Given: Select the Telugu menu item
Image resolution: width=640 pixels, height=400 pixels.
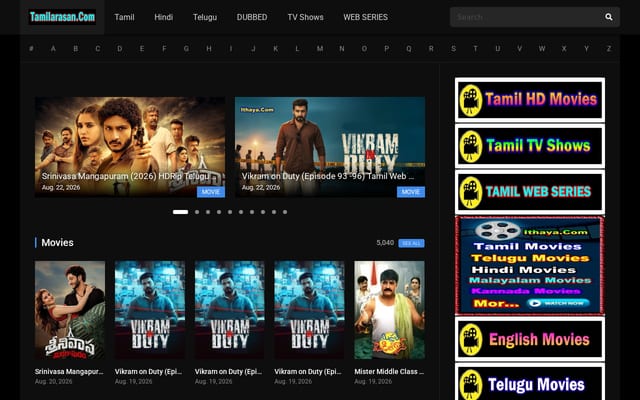Looking at the screenshot, I should click(x=204, y=17).
